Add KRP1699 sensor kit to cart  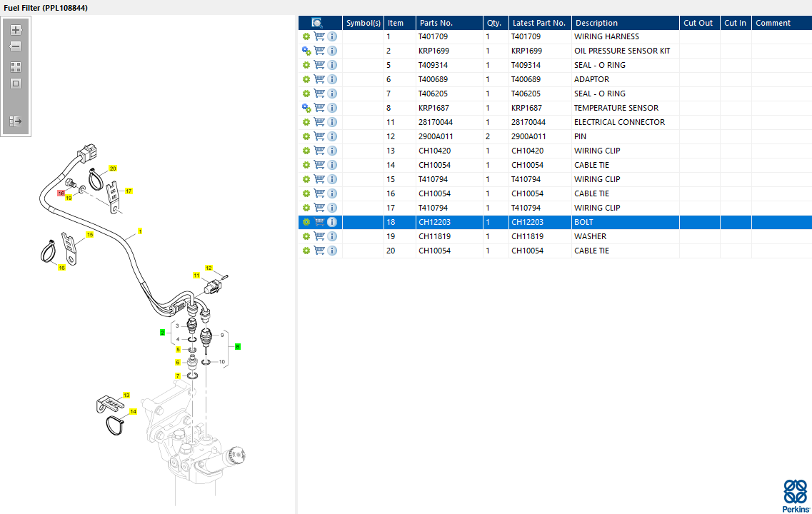point(319,51)
